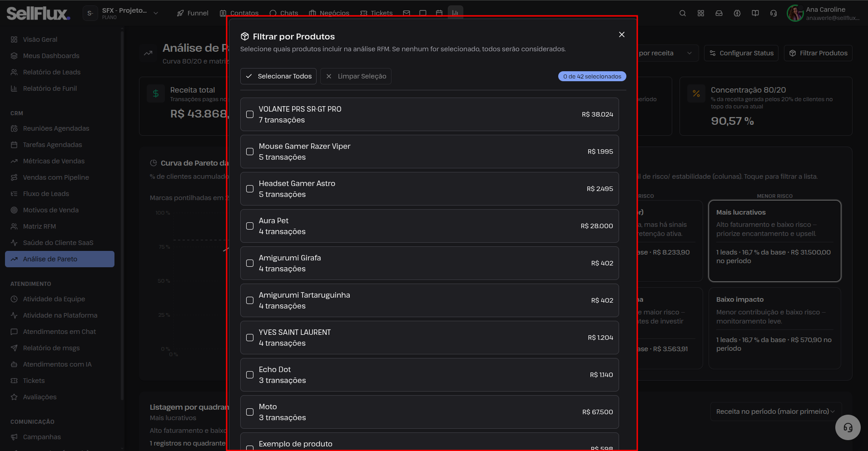The image size is (868, 451).
Task: Go to Contatos in top navigation
Action: point(239,13)
